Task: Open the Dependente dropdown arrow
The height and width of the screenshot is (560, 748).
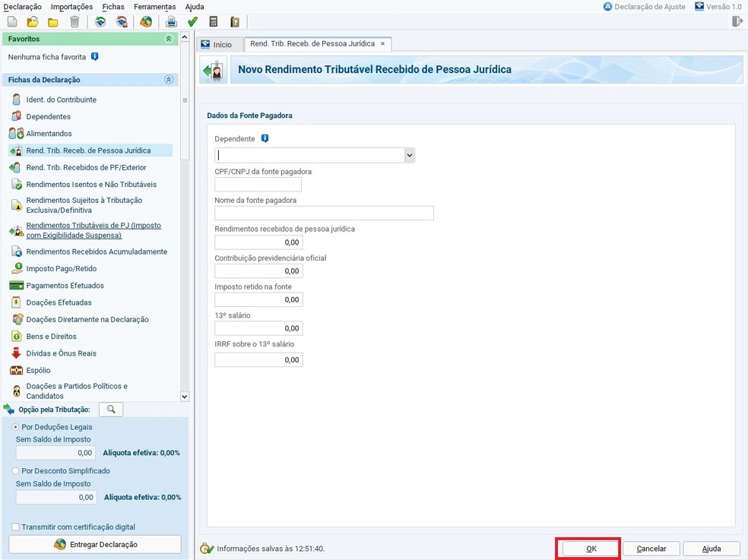Action: [x=409, y=155]
